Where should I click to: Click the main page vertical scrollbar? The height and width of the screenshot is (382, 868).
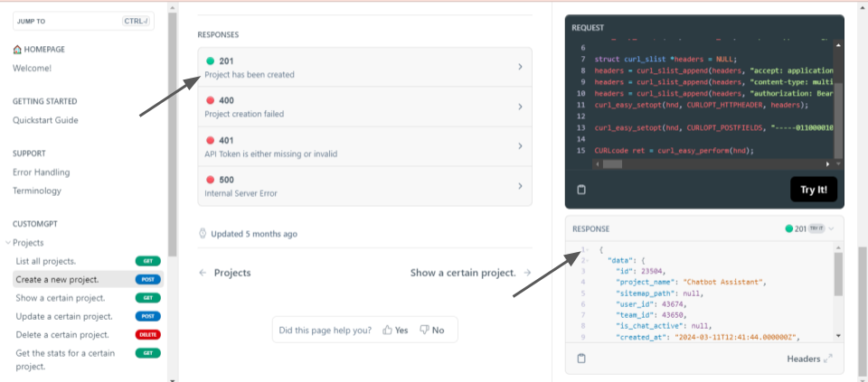tap(863, 310)
